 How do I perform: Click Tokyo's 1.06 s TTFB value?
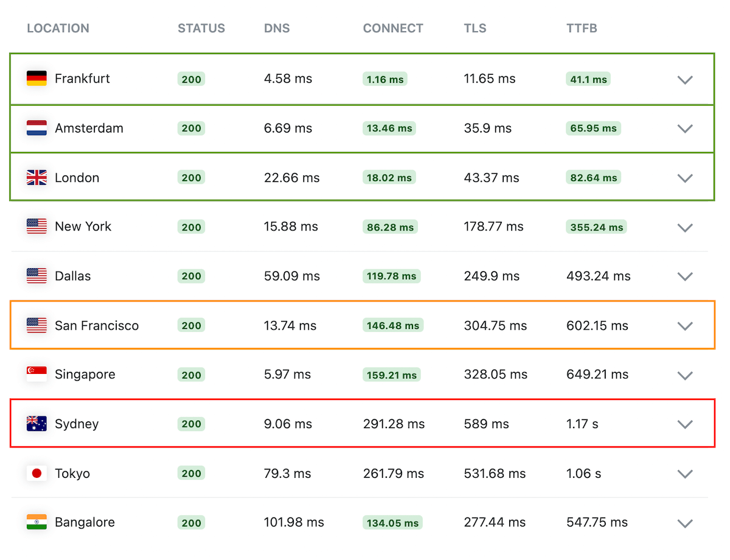583,474
